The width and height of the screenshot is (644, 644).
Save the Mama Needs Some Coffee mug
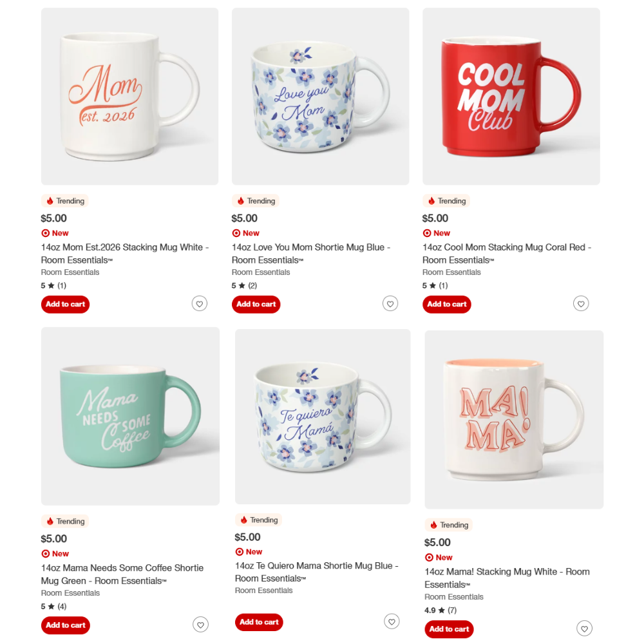200,624
